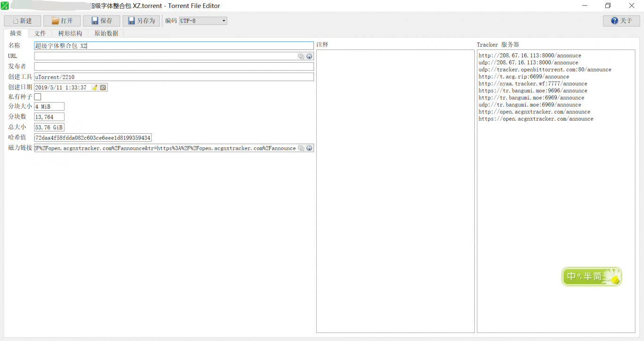Click the 保存 (Save) toolbar button
Viewport: 644px width, 341px height.
101,21
